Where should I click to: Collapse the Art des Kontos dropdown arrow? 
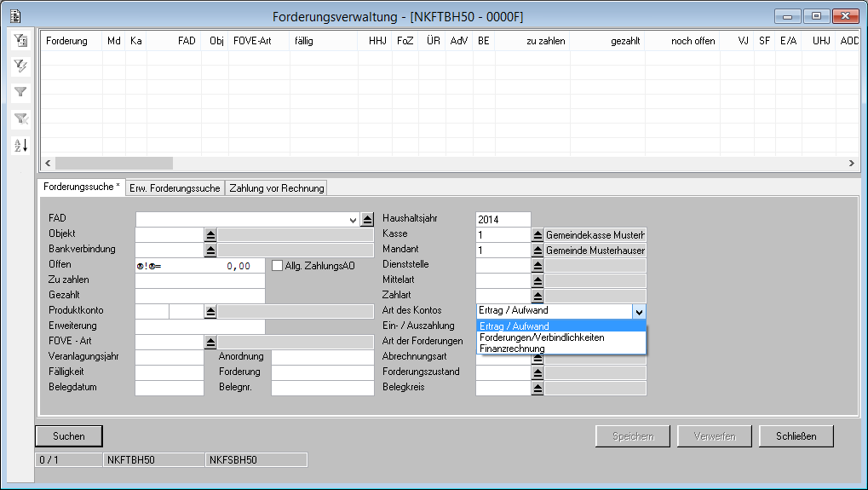pos(639,312)
